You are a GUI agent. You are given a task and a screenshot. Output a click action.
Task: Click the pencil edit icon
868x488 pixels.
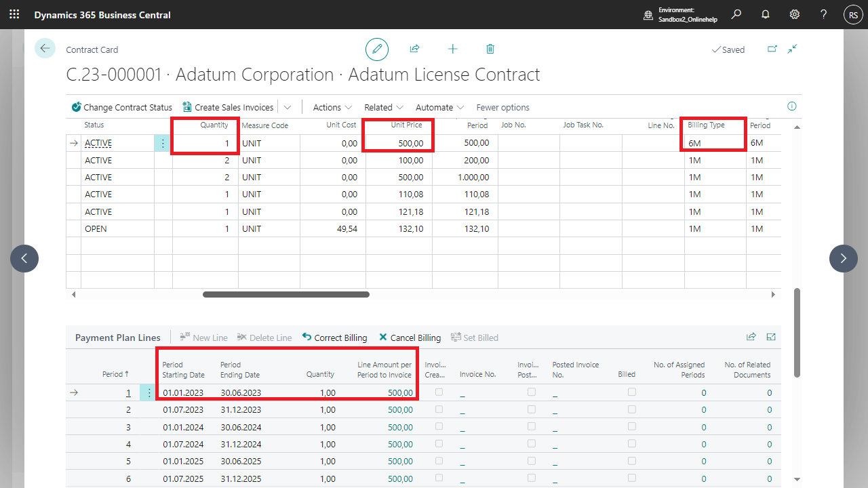[x=377, y=49]
